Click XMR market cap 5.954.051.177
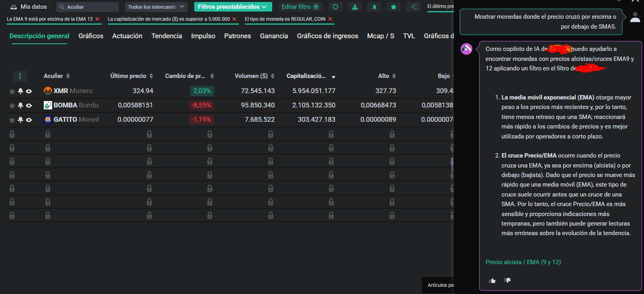This screenshot has width=644, height=294. point(314,91)
